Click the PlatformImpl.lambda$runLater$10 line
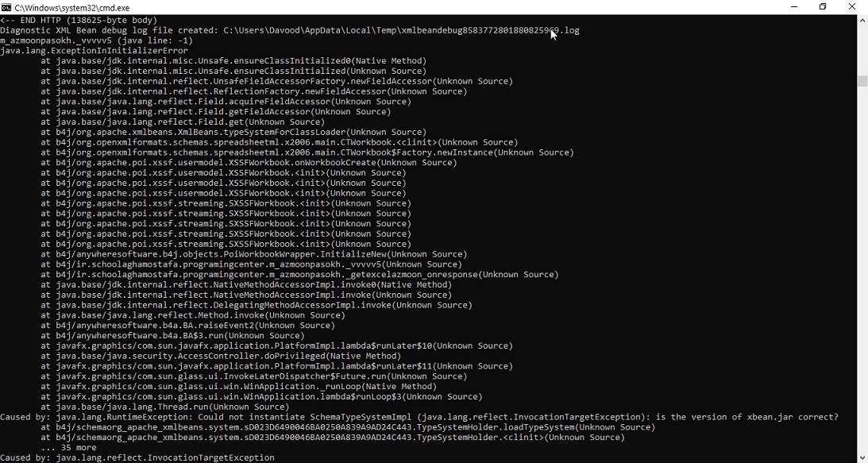 277,345
